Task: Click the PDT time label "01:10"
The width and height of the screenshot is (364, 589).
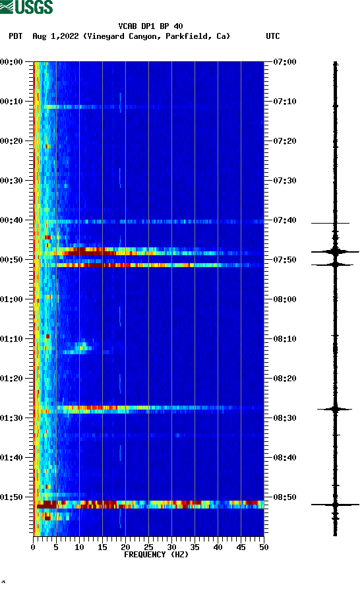Action: [x=11, y=339]
